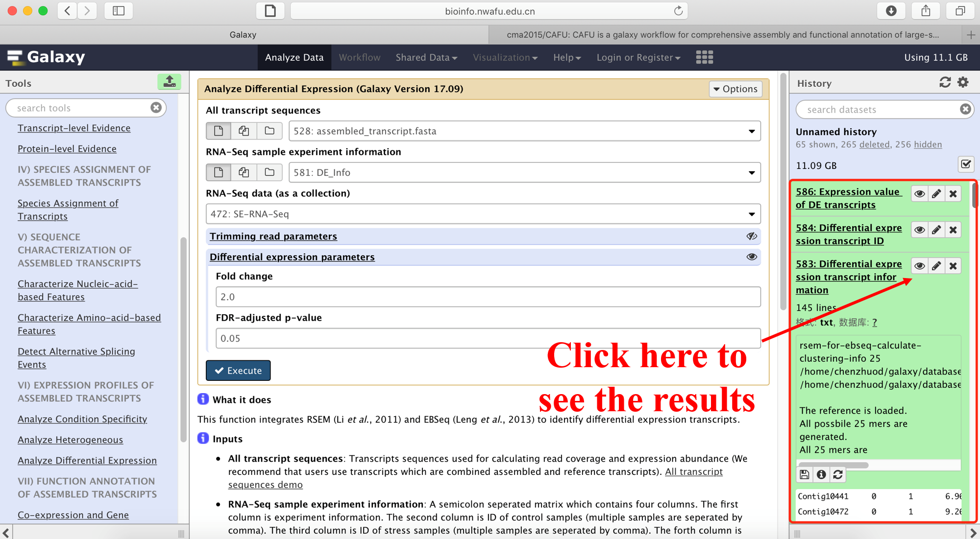Click the Fold change input field
The width and height of the screenshot is (980, 539).
tap(488, 297)
